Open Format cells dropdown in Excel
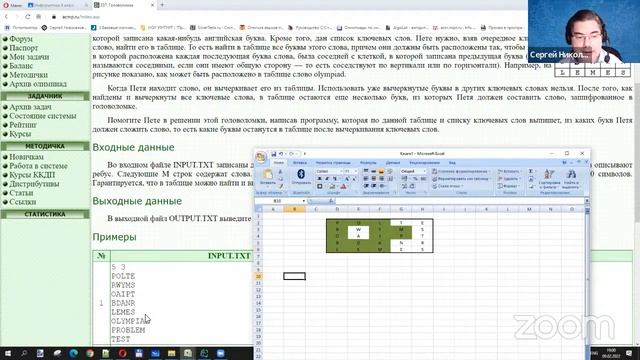This screenshot has width=640, height=360. coord(509,186)
